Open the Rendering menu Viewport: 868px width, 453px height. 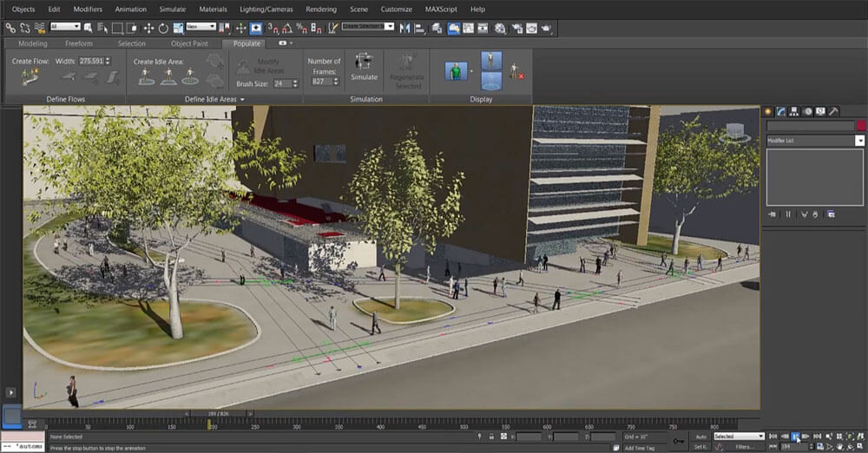[321, 9]
